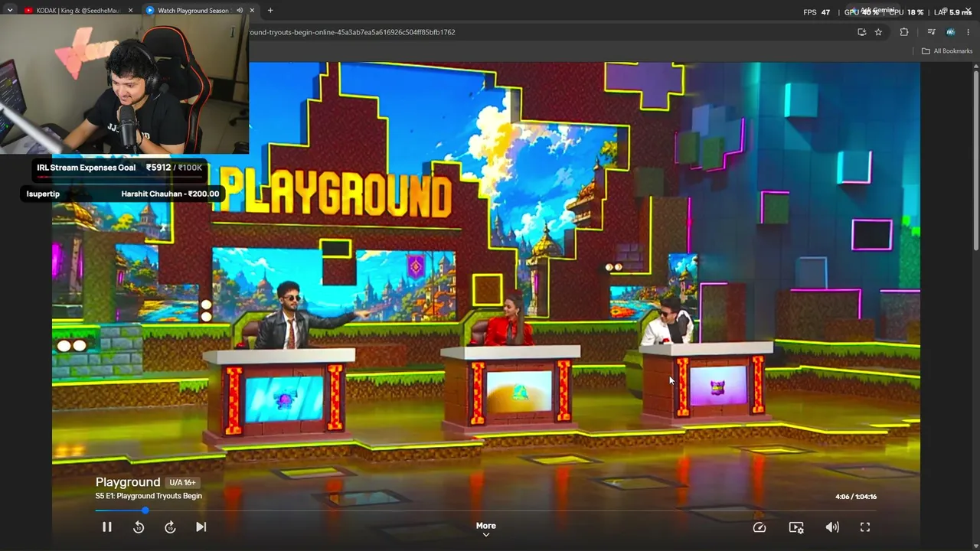Mute the video player volume

click(x=832, y=527)
